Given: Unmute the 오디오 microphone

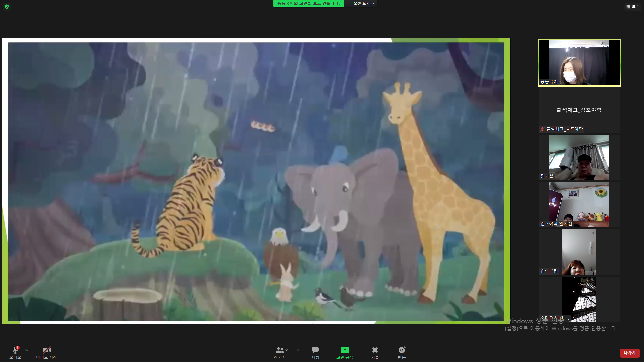Looking at the screenshot, I should [15, 353].
